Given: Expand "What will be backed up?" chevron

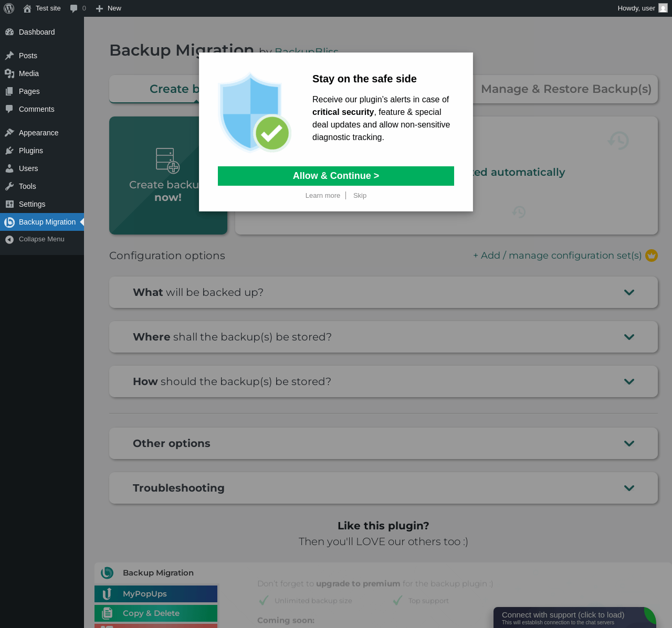Looking at the screenshot, I should click(629, 292).
